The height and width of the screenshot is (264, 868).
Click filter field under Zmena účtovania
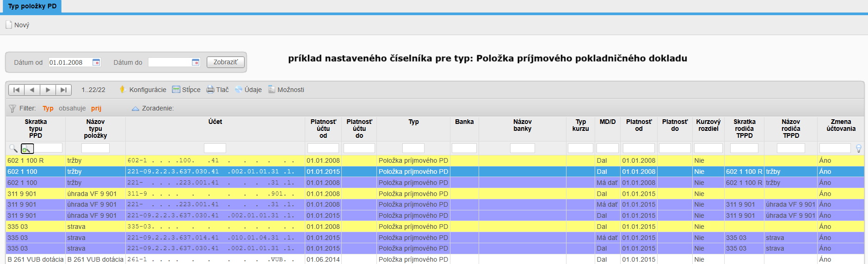tap(835, 148)
